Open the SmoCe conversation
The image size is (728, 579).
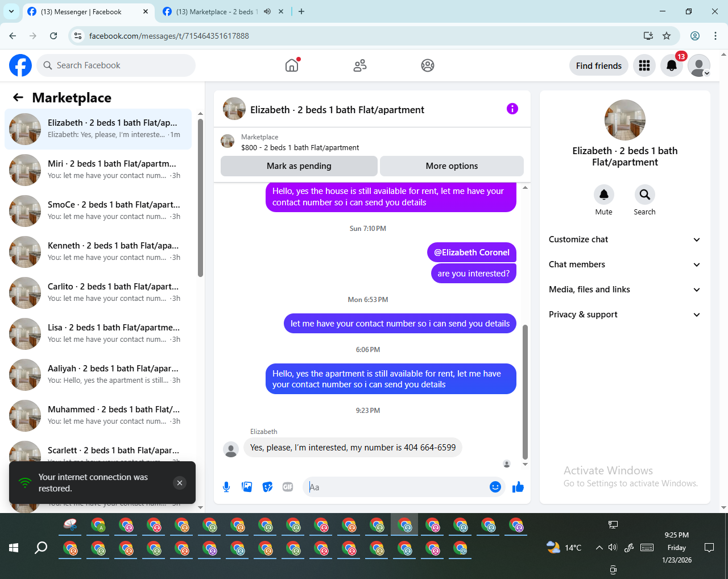point(98,210)
